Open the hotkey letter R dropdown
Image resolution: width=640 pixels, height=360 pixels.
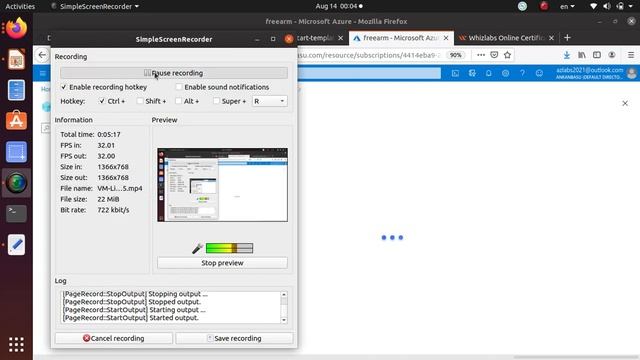[269, 101]
